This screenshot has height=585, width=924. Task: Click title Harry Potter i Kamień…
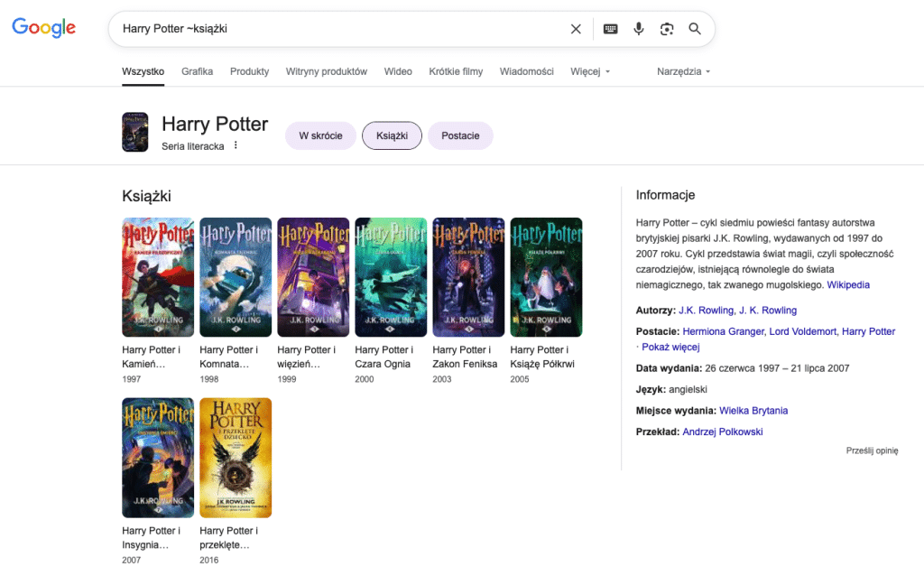pos(152,357)
